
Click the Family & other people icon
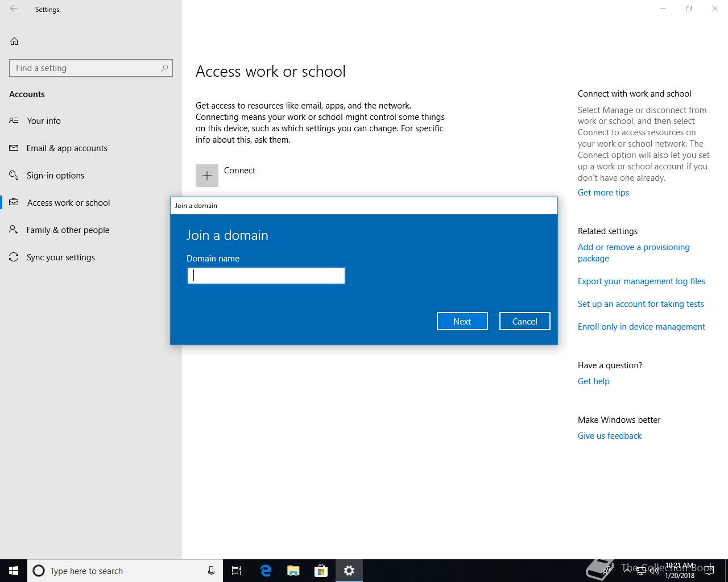pos(14,230)
